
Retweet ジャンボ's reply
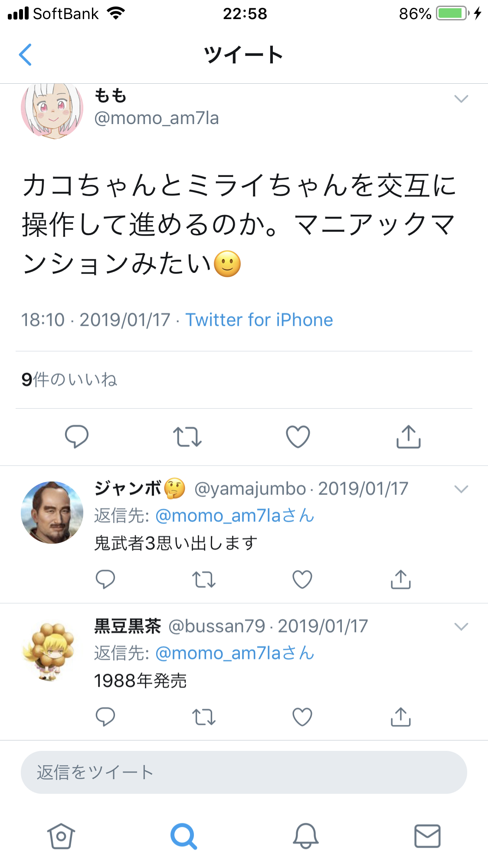click(x=204, y=579)
